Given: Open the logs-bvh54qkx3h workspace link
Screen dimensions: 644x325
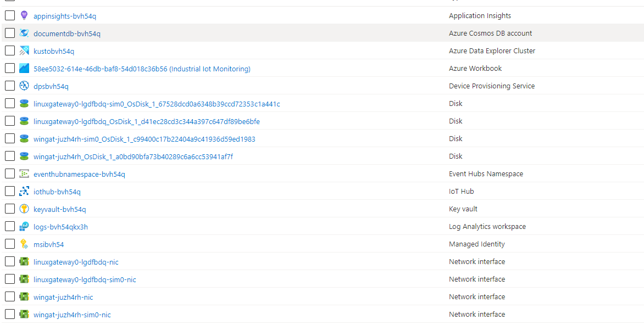Looking at the screenshot, I should 60,226.
